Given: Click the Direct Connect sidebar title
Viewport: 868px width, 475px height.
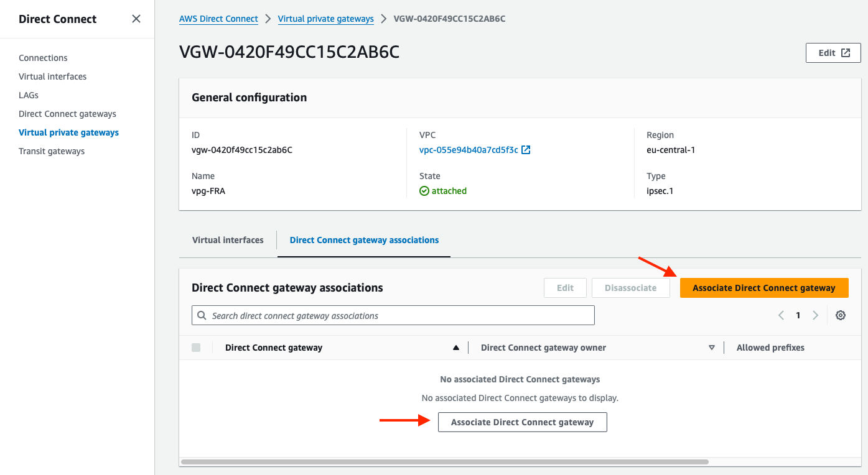Looking at the screenshot, I should 57,19.
